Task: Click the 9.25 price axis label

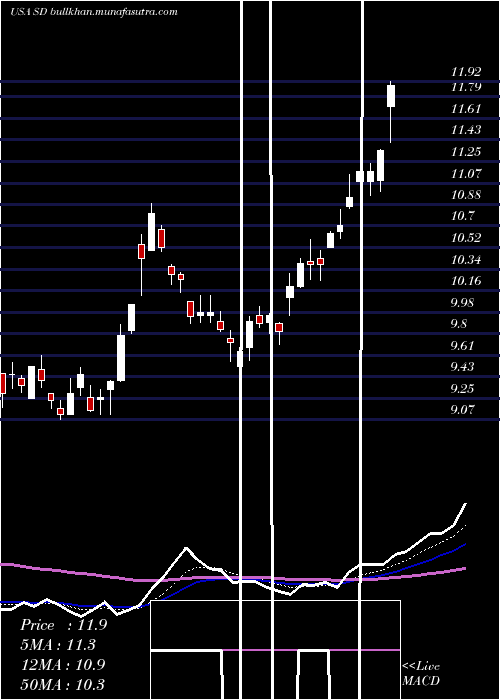Action: tap(463, 388)
